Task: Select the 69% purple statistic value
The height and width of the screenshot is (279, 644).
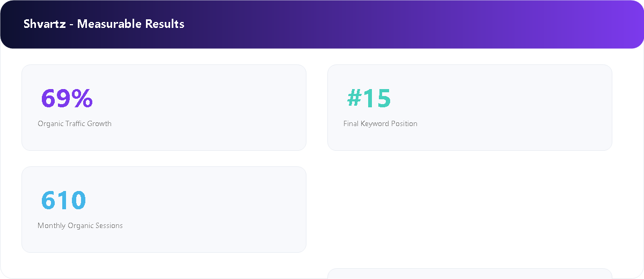Action: [67, 98]
